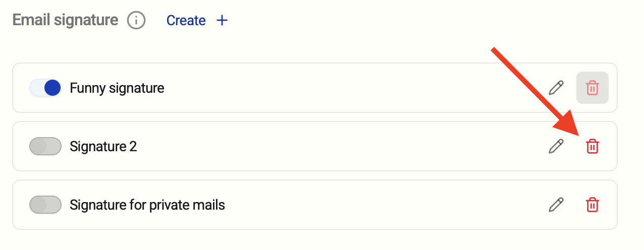Edit Funny signature with pencil icon

[556, 88]
